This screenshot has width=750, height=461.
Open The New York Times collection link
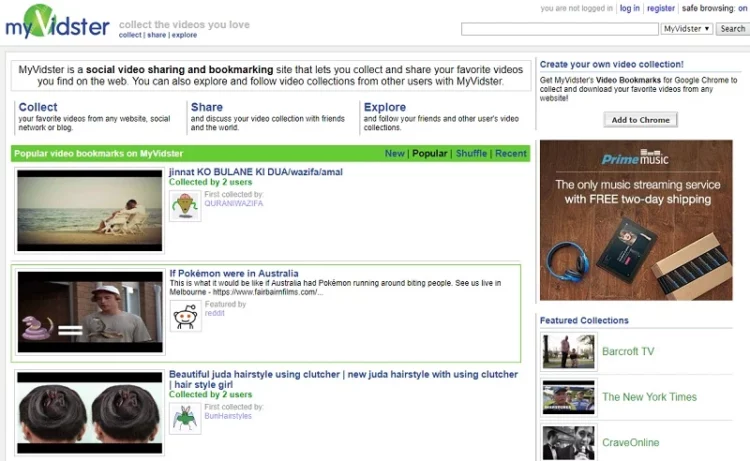point(649,397)
